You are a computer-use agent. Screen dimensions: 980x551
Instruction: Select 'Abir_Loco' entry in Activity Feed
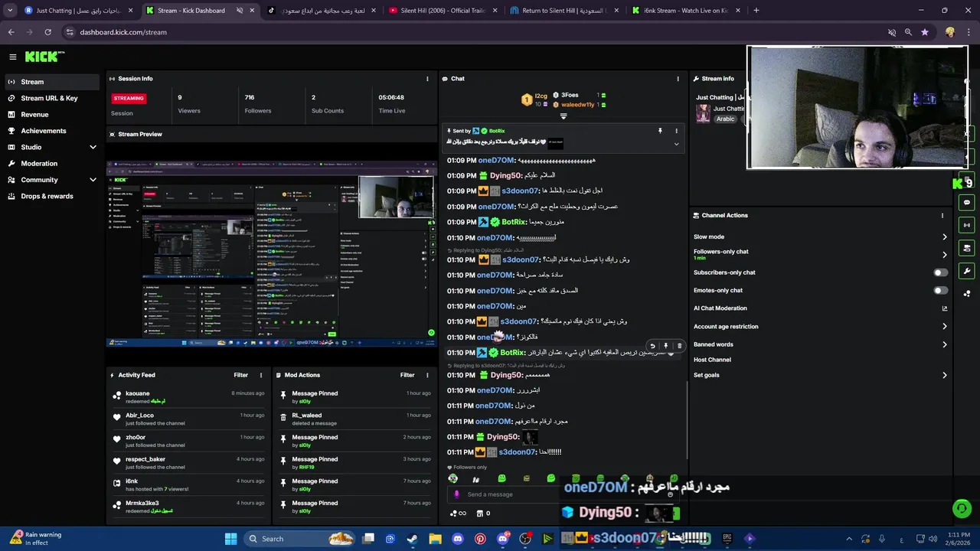pos(188,419)
